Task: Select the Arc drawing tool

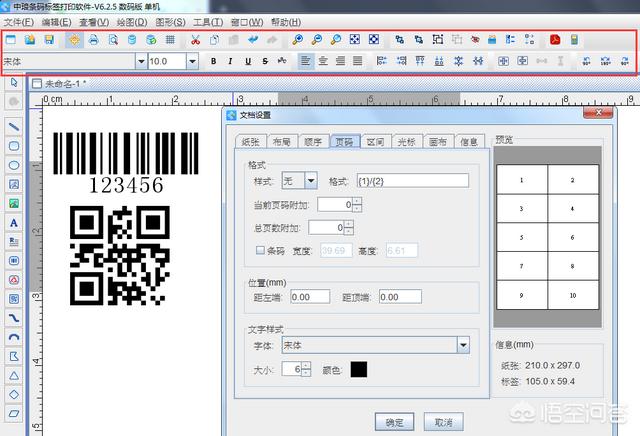Action: pyautogui.click(x=14, y=337)
